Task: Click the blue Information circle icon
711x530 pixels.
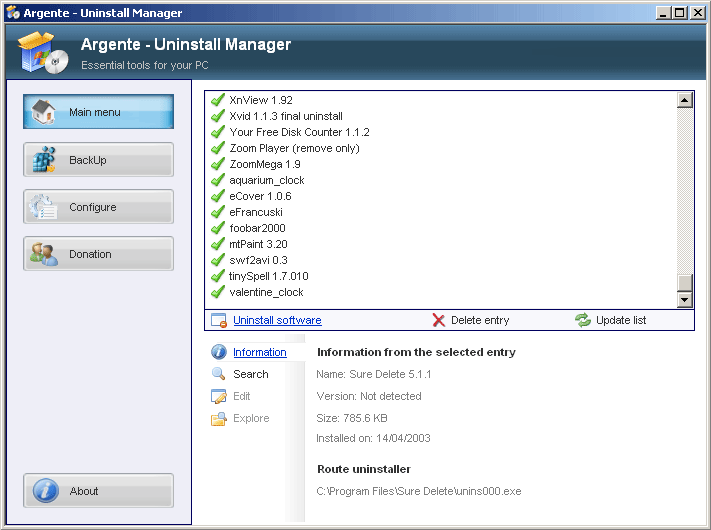Action: (219, 352)
